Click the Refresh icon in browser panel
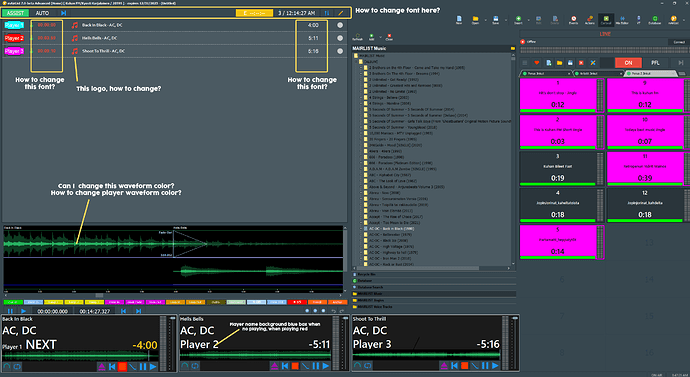This screenshot has width=690, height=377. tap(357, 37)
